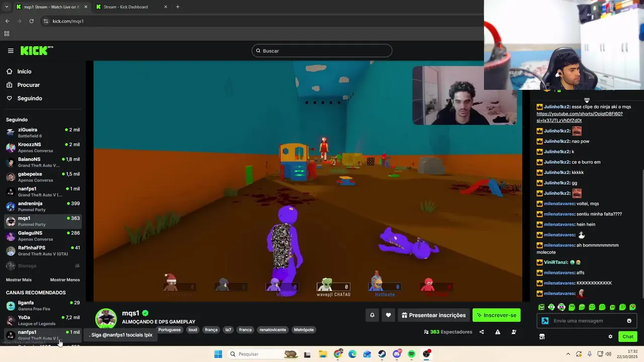Open OBS Studio from the taskbar
The image size is (644, 362).
[426, 354]
